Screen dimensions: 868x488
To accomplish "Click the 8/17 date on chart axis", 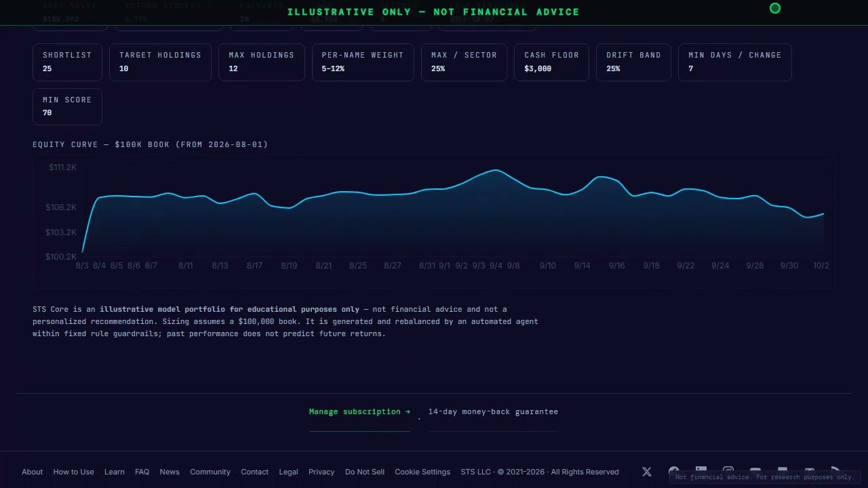I will (254, 266).
